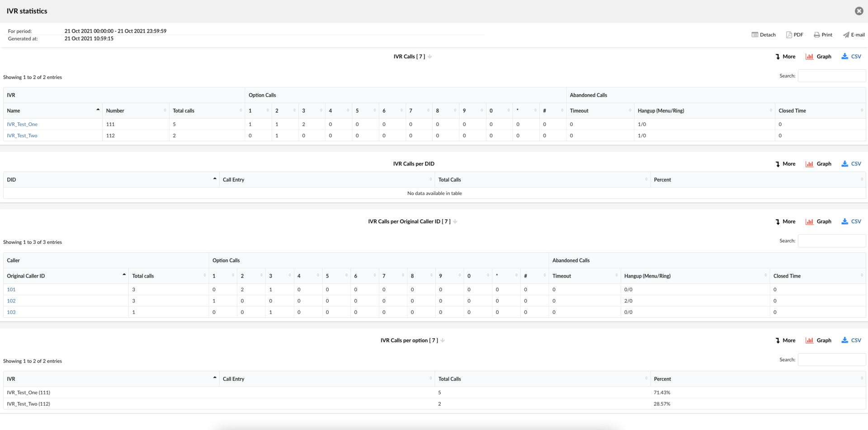The image size is (868, 430).
Task: Sort per option table by Call Entry
Action: (x=327, y=379)
